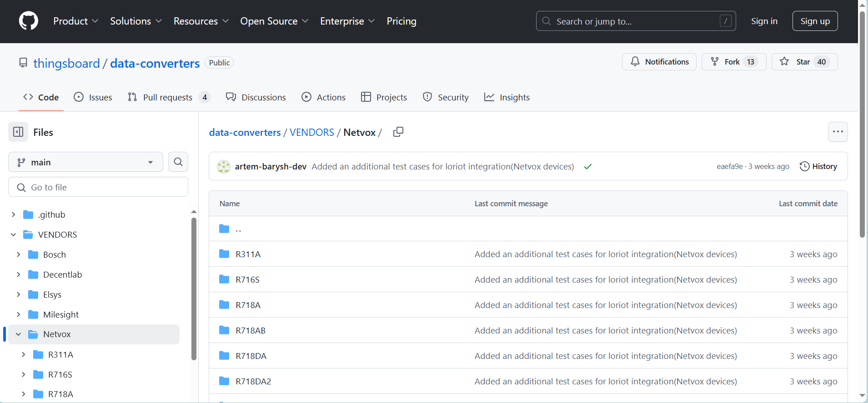Click the Sign up button
The width and height of the screenshot is (868, 403).
[815, 21]
